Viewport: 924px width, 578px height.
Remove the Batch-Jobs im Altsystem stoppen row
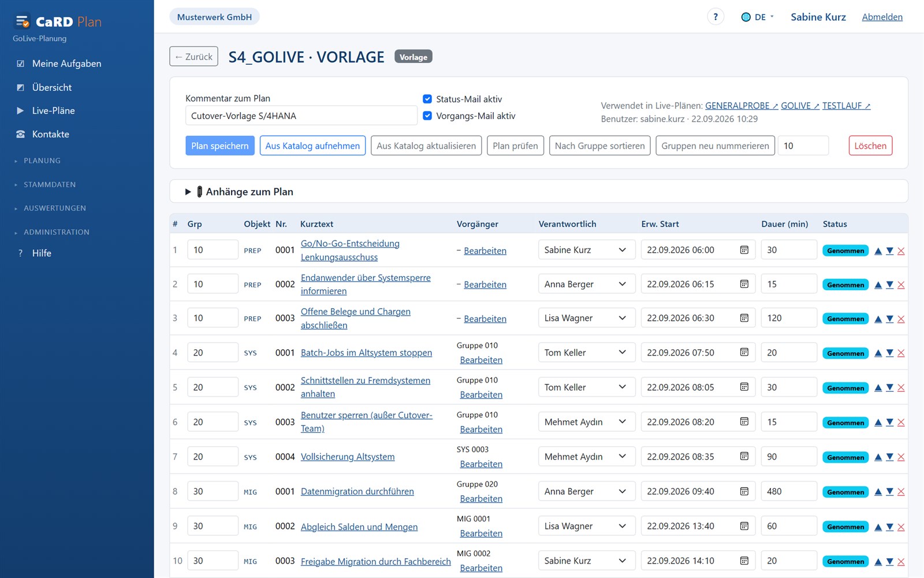click(x=901, y=353)
